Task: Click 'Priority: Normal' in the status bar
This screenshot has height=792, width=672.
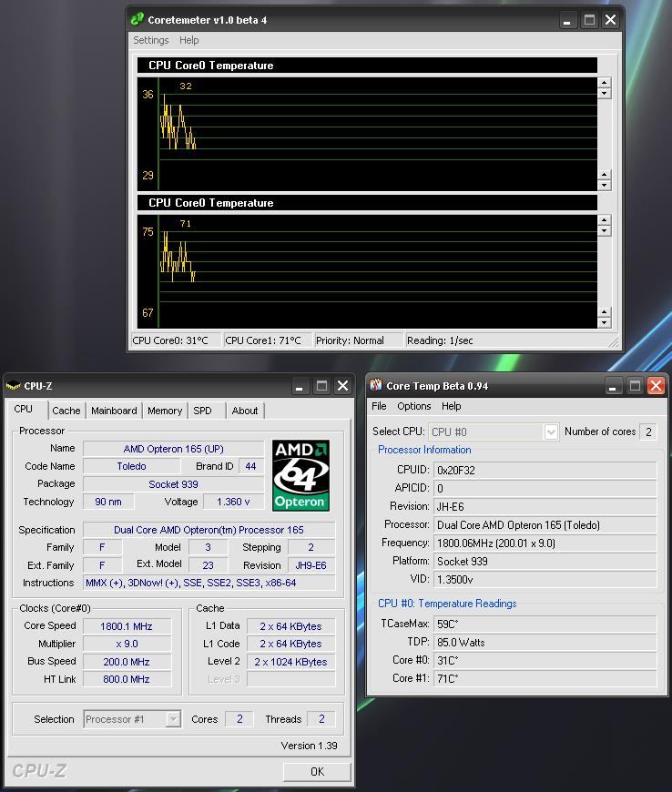Action: pyautogui.click(x=358, y=340)
